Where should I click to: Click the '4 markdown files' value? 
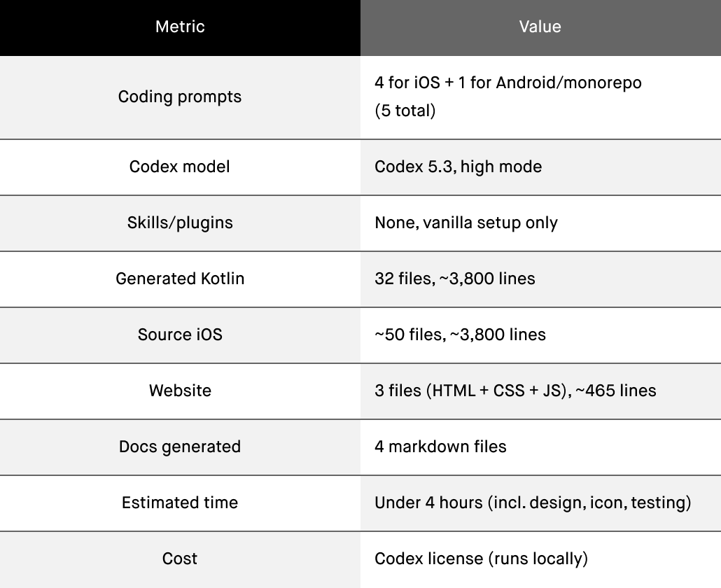pos(440,447)
